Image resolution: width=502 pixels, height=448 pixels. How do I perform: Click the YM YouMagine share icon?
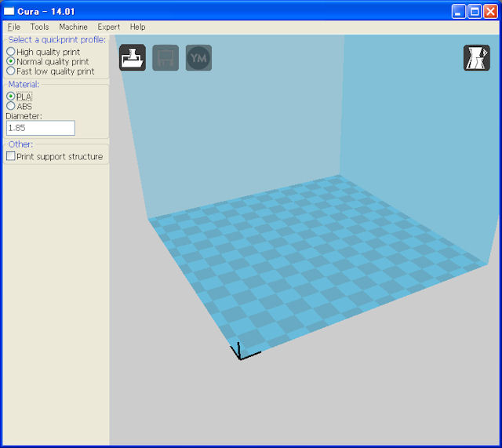click(x=198, y=57)
